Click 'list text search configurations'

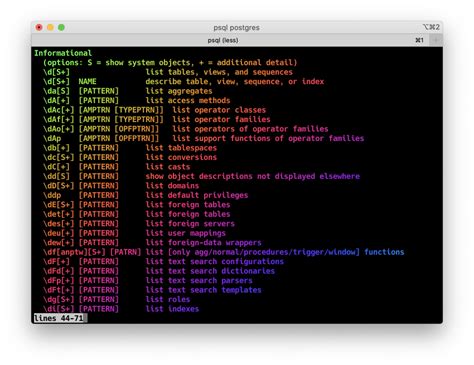(215, 261)
